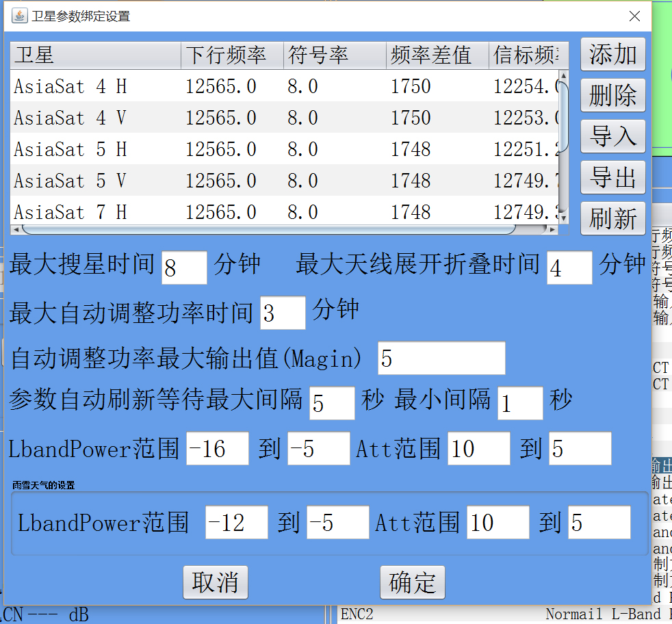Click the upper LbandPower范围 end field showing -5

coord(319,449)
